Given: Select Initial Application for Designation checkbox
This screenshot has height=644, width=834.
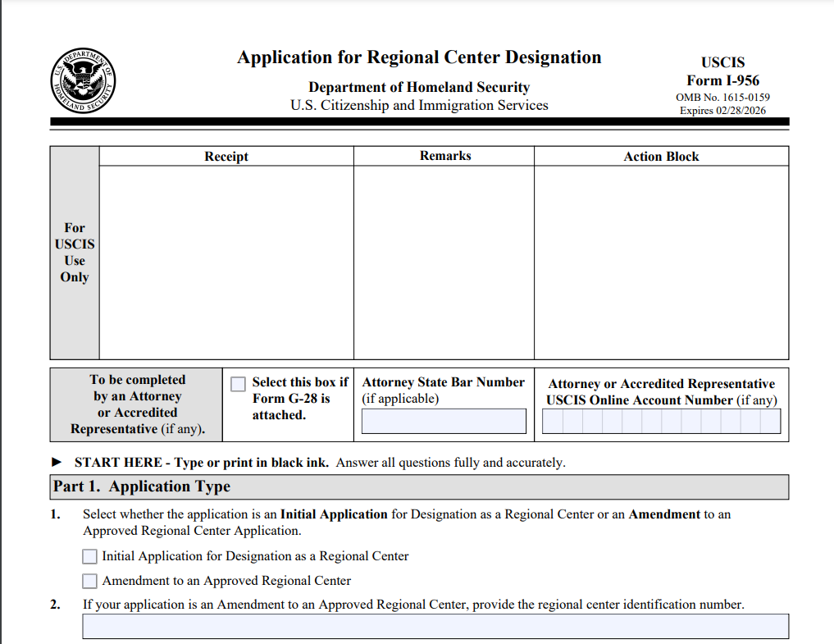Looking at the screenshot, I should click(x=89, y=556).
